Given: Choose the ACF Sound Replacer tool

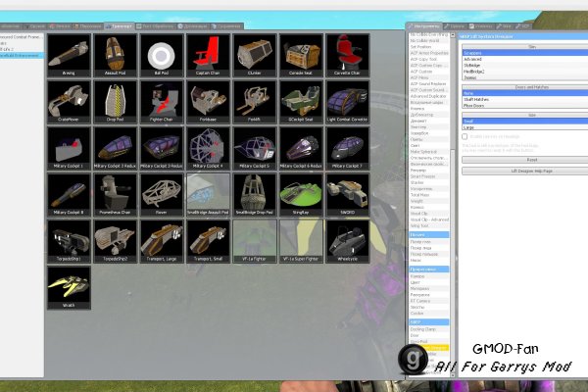Looking at the screenshot, I should (429, 83).
